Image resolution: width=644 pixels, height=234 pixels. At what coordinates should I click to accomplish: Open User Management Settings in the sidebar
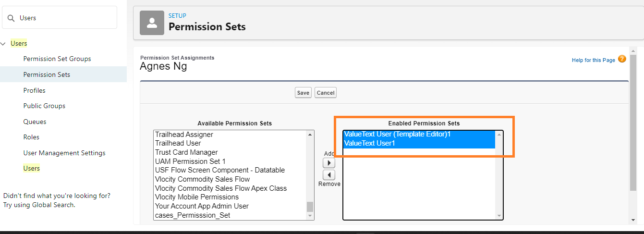64,153
